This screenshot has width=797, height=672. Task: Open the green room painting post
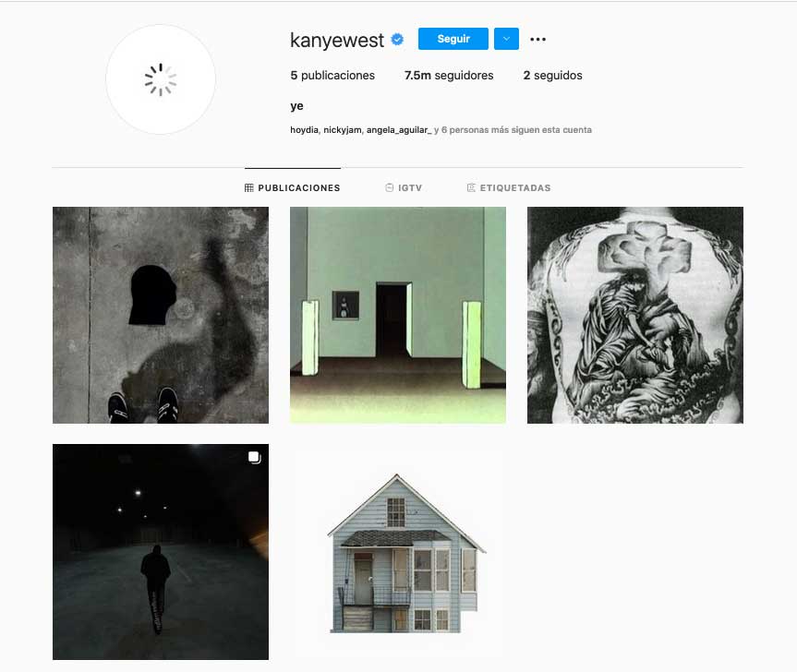pos(398,315)
